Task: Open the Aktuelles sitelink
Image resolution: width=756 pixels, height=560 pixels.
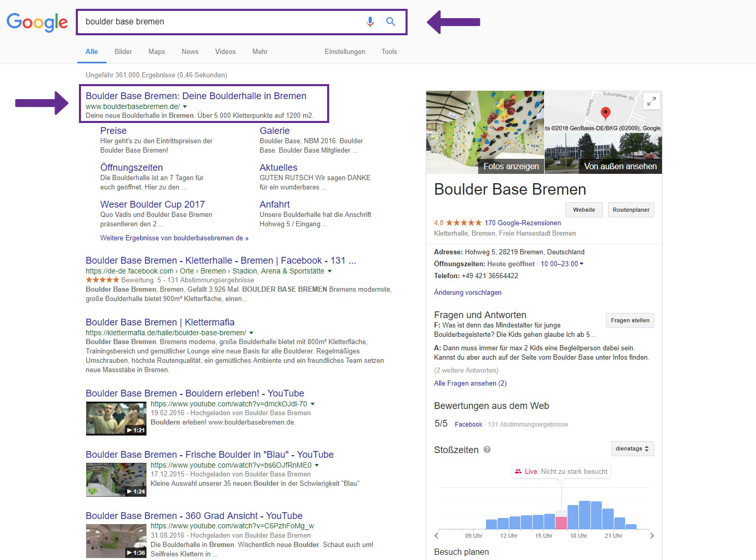Action: pyautogui.click(x=278, y=168)
